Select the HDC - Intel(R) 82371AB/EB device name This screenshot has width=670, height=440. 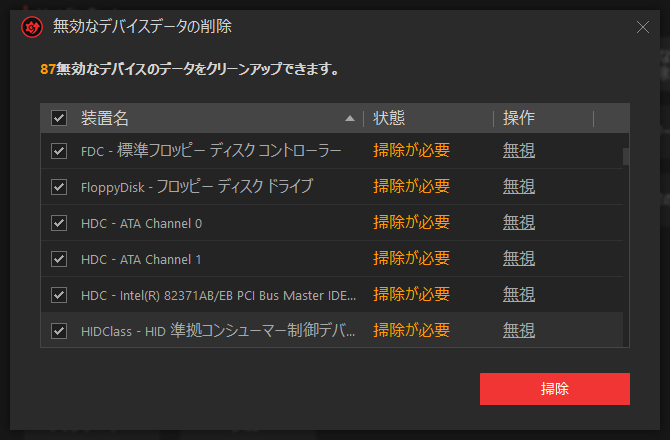218,295
